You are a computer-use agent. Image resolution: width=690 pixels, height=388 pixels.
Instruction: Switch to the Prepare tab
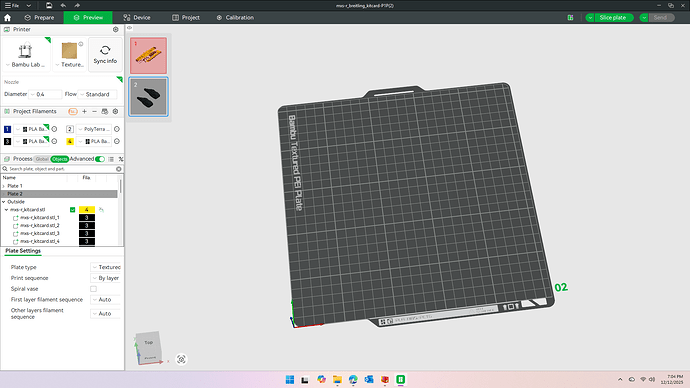(x=39, y=18)
